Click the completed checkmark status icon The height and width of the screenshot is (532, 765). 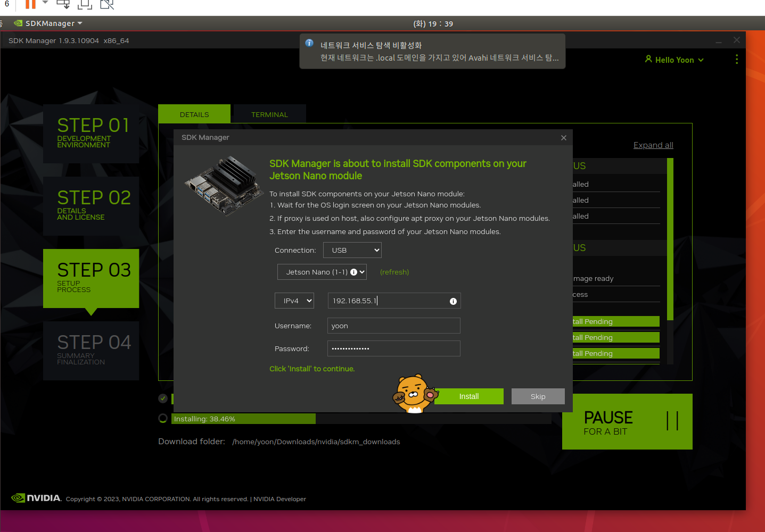[x=163, y=398]
